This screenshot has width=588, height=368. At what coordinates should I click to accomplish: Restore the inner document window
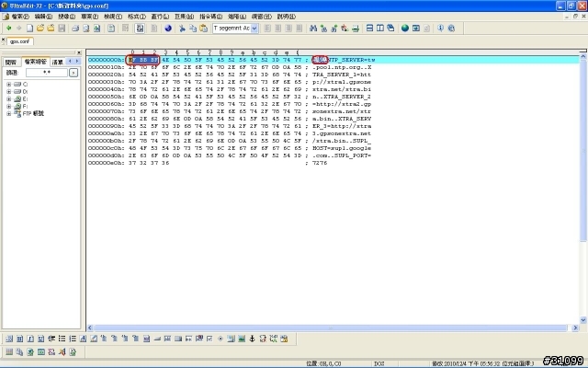click(x=575, y=17)
